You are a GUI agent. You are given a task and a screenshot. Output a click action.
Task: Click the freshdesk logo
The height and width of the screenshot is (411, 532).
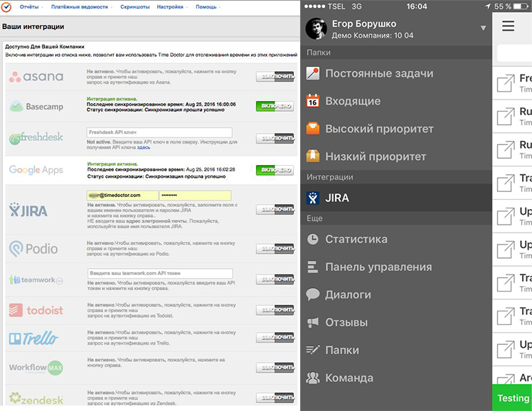pos(36,138)
